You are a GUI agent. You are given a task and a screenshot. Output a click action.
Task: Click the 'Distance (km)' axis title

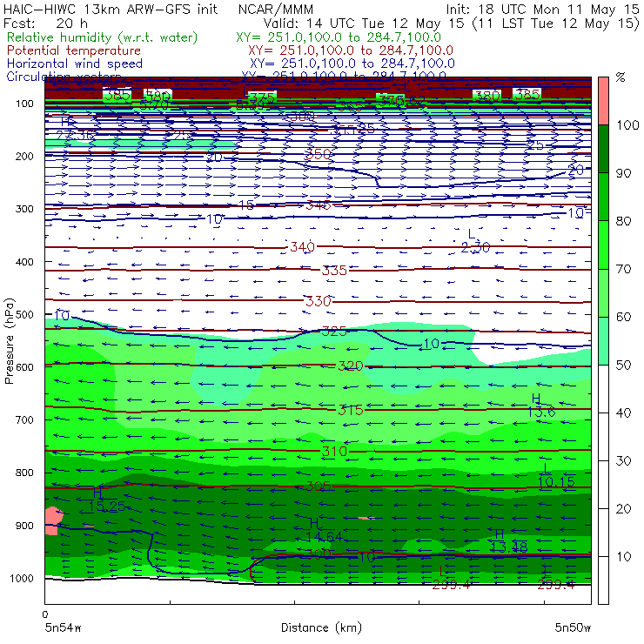coord(321,627)
